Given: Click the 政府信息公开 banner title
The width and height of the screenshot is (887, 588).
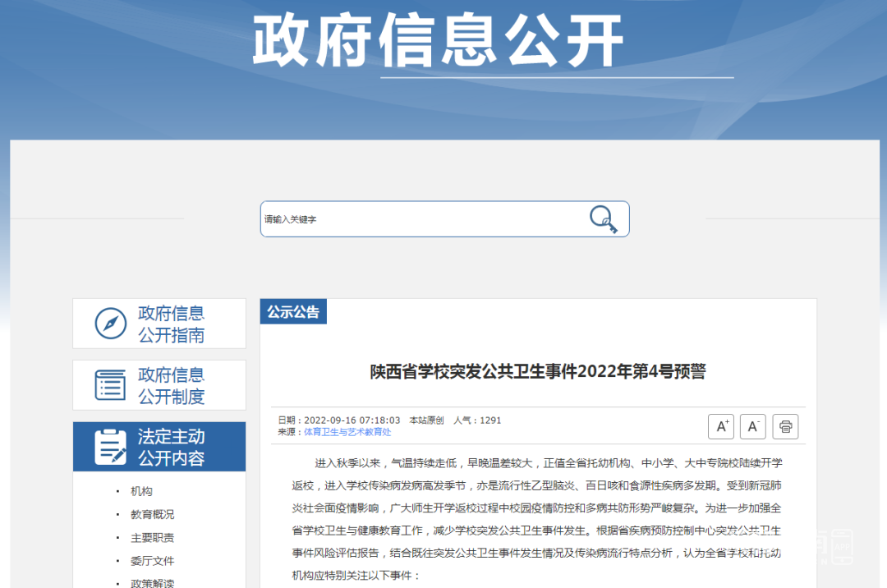Looking at the screenshot, I should pos(438,41).
